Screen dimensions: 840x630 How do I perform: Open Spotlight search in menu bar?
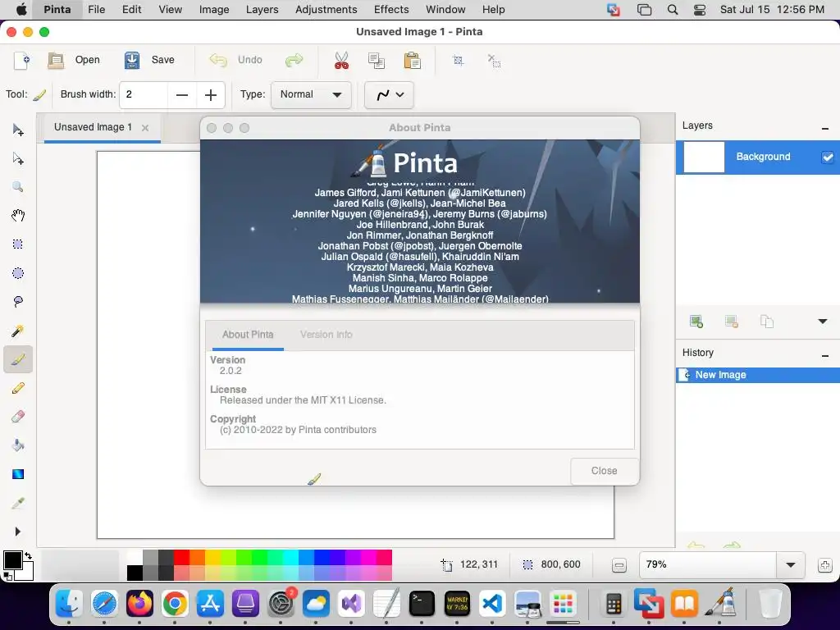pyautogui.click(x=673, y=10)
